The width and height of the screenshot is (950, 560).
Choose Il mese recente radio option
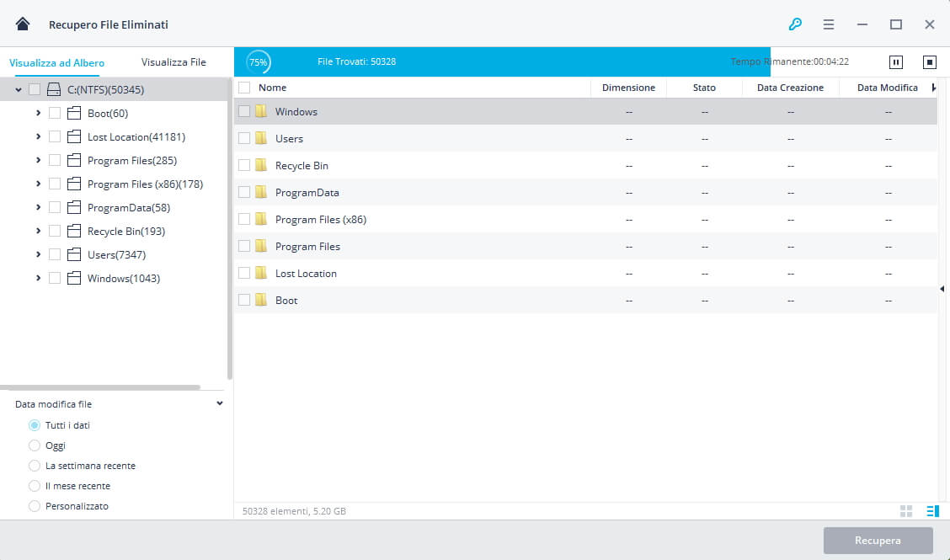35,486
